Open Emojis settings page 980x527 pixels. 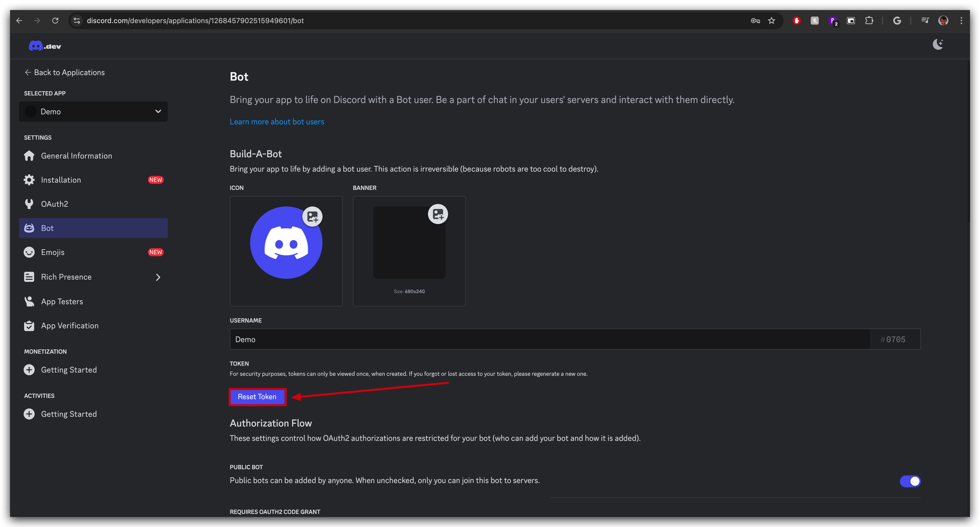(93, 252)
